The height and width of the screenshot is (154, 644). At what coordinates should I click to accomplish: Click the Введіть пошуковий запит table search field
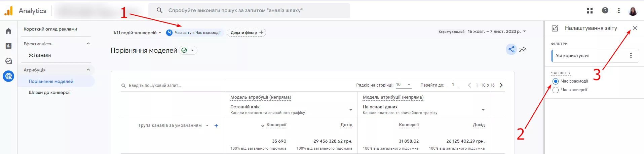click(173, 86)
